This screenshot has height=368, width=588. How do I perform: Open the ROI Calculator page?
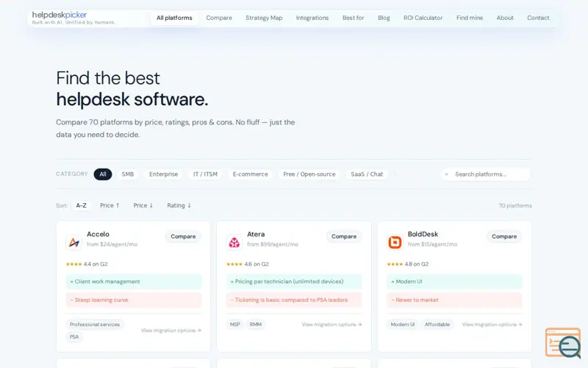pos(423,18)
